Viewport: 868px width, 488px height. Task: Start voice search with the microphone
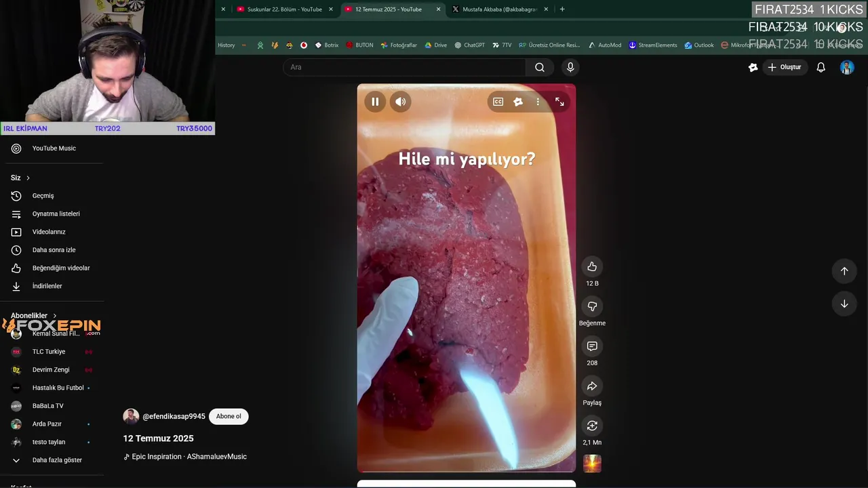pyautogui.click(x=570, y=67)
